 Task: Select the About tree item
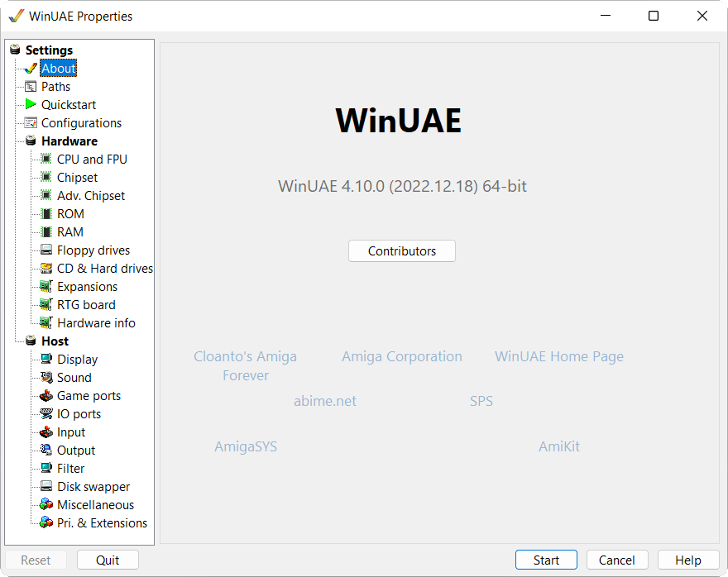(58, 68)
